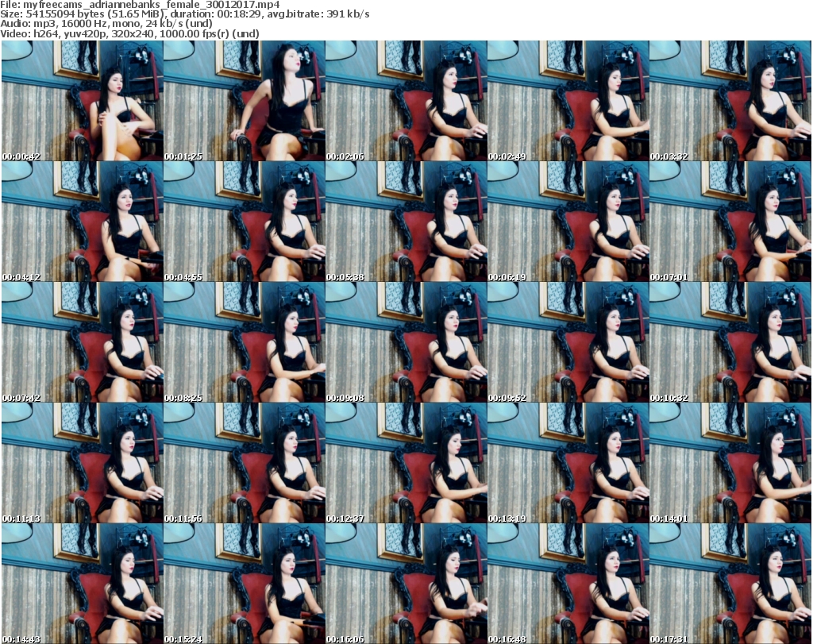Select the thumbnail frame at 00:11:56
Viewport: 813px width, 644px height.
pos(245,462)
